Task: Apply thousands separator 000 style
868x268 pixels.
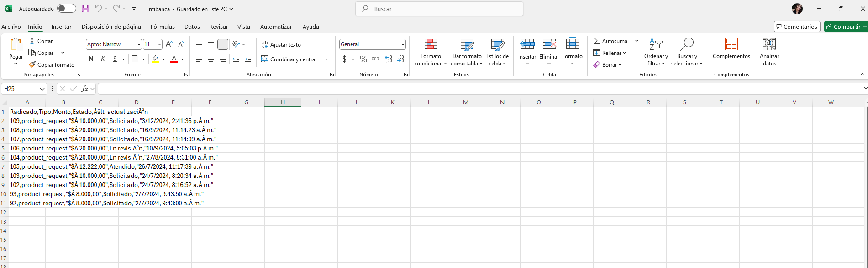Action: (375, 59)
